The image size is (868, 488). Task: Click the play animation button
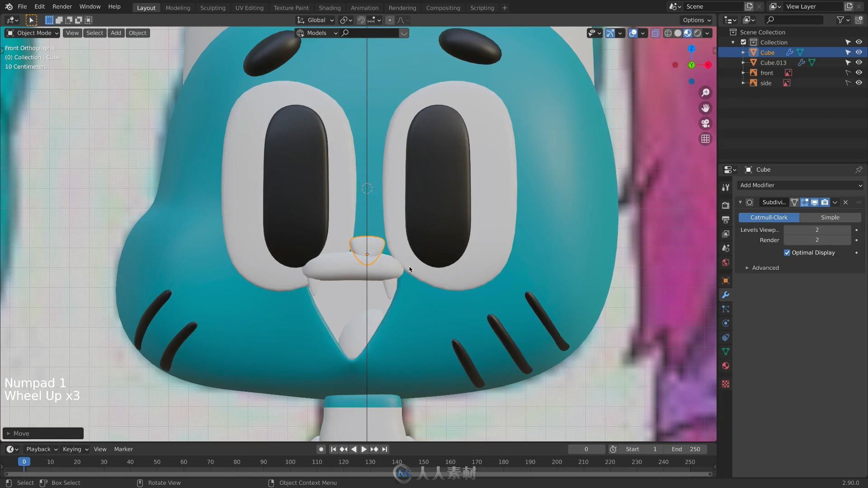click(363, 449)
